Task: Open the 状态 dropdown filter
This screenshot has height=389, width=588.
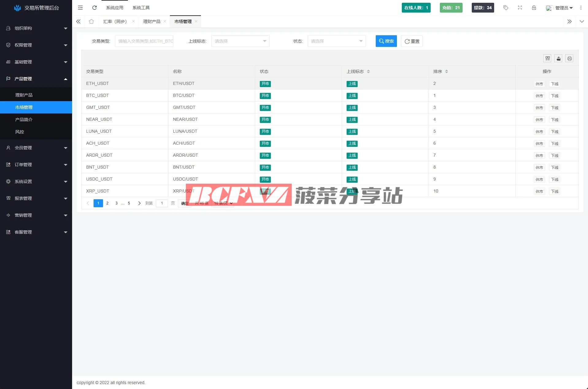Action: click(x=336, y=41)
